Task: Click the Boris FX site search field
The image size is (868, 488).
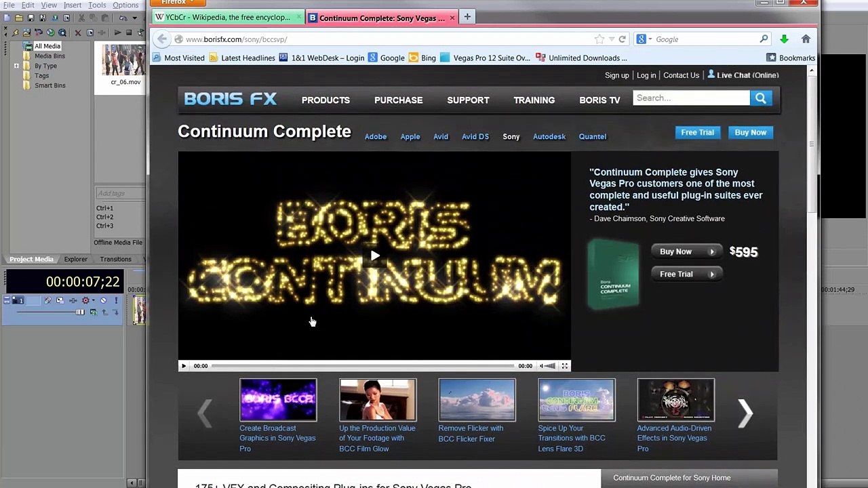Action: (x=691, y=98)
